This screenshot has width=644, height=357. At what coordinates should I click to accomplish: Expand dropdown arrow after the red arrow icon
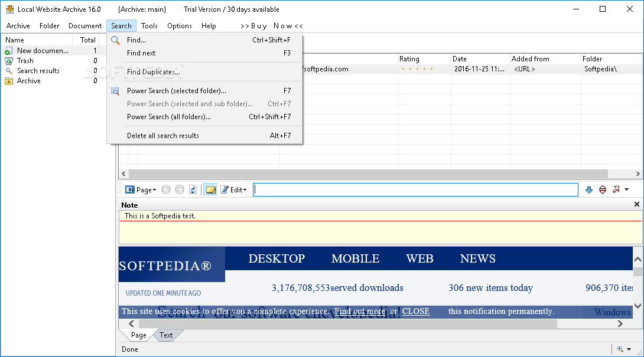click(x=626, y=189)
